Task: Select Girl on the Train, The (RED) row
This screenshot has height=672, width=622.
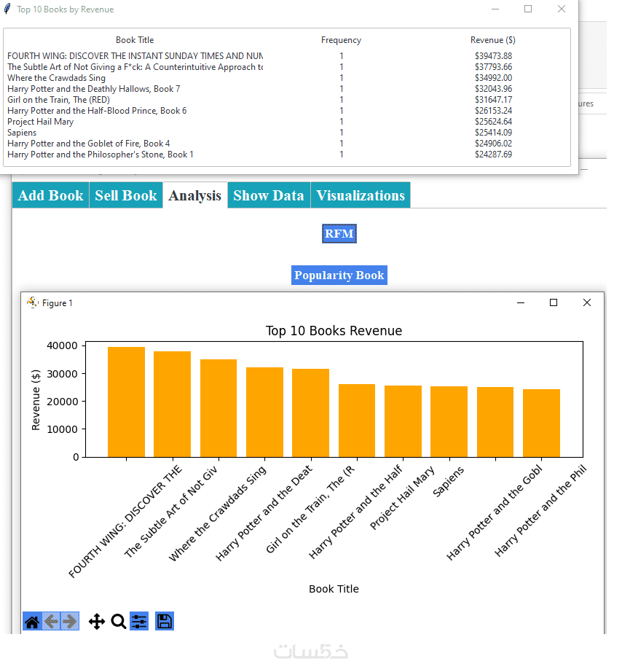Action: coord(286,99)
